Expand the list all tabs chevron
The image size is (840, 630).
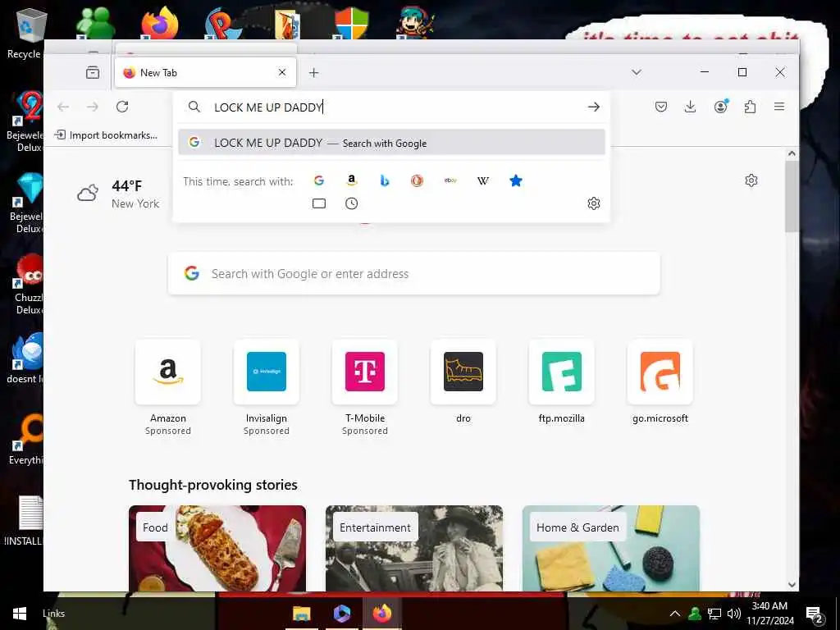click(637, 72)
